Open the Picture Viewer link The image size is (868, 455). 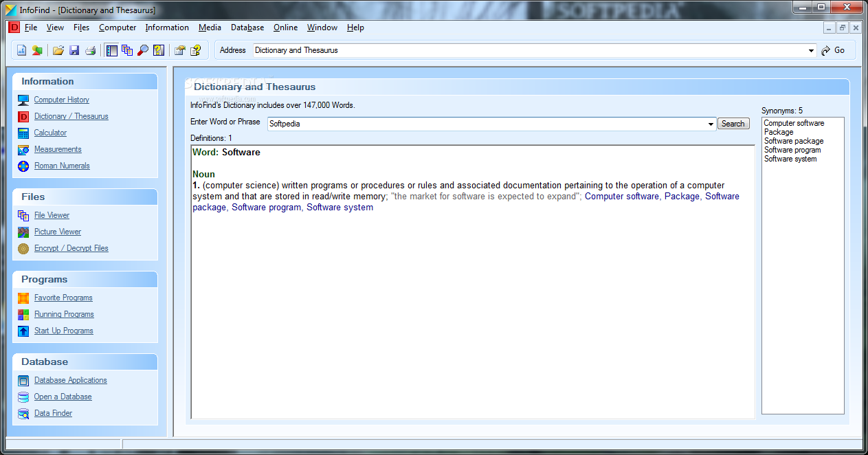click(58, 232)
